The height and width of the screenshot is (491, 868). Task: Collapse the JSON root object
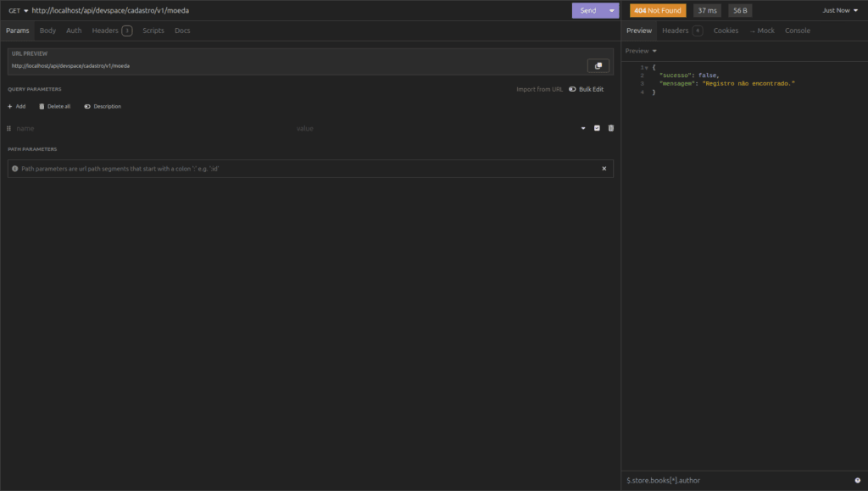646,68
